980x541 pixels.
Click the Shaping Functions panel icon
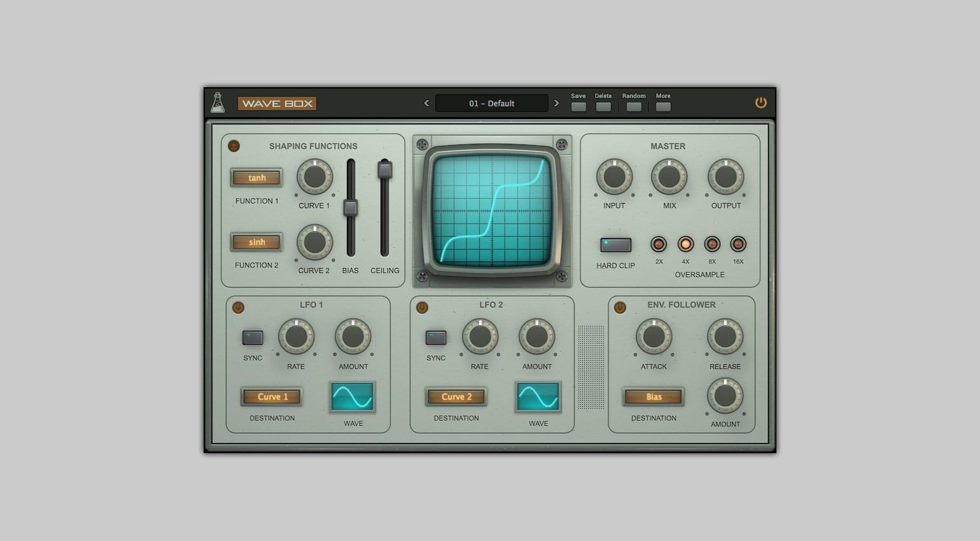pos(234,146)
